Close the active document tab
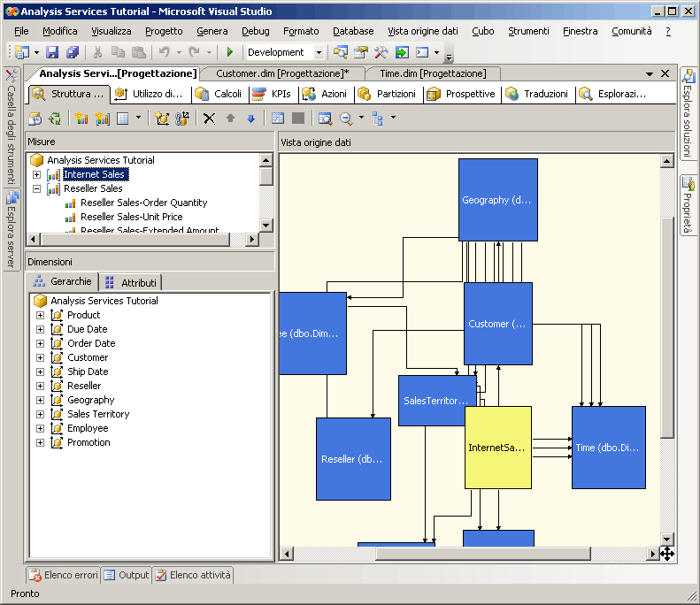Screen dimensions: 700x605 [665, 73]
